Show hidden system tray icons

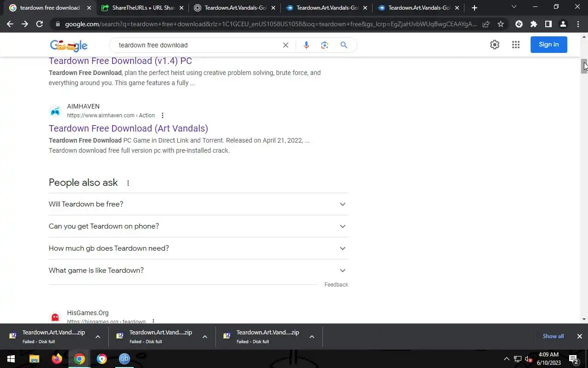(507, 359)
